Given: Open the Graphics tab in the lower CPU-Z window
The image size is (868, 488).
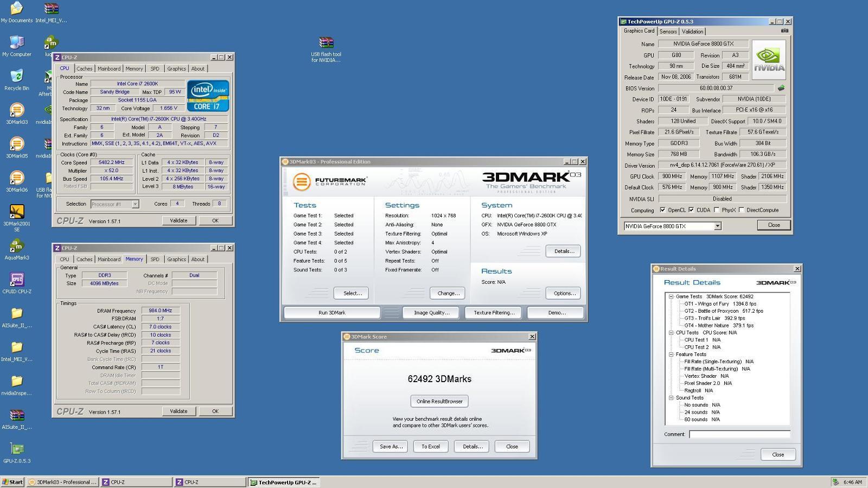Looking at the screenshot, I should [x=176, y=259].
